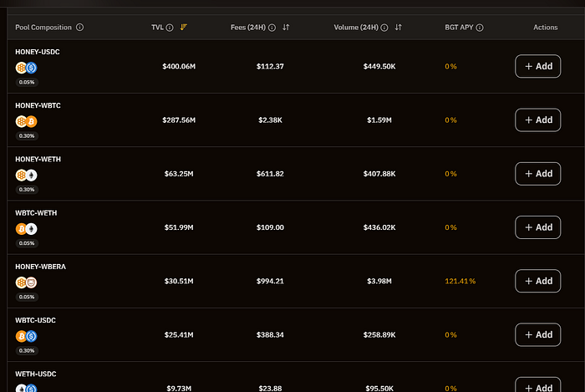Select the $258.89K volume value
The image size is (585, 392).
[379, 335]
